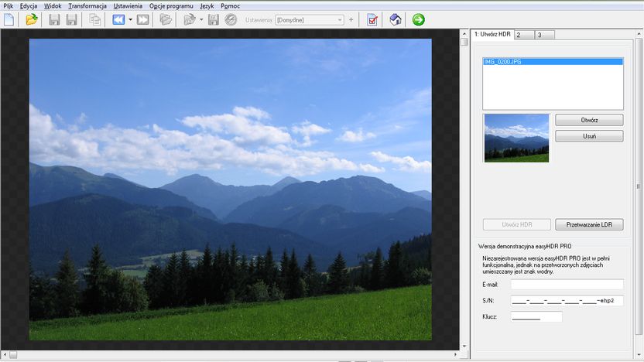Select IMG_0200.JPG in the file list
This screenshot has width=644, height=362.
[553, 62]
